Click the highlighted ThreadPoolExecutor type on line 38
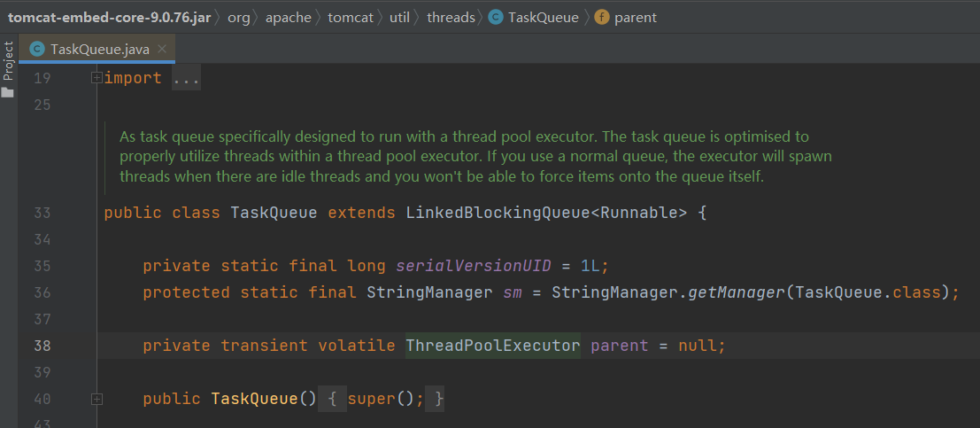Image resolution: width=980 pixels, height=428 pixels. pyautogui.click(x=492, y=346)
